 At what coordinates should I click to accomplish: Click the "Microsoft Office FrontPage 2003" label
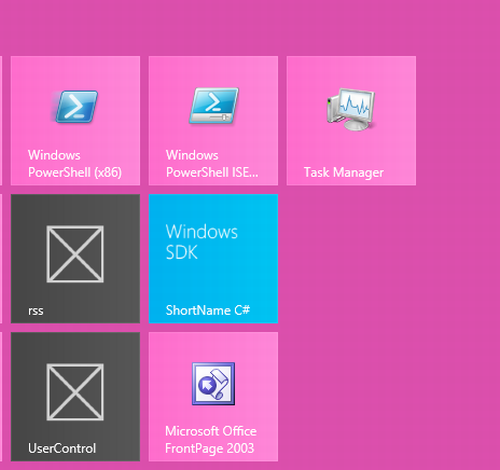211,440
